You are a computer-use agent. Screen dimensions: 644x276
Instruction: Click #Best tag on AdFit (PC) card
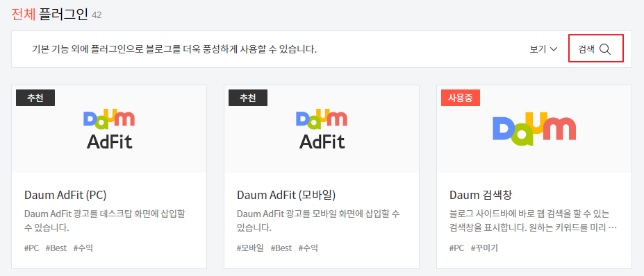[56, 248]
